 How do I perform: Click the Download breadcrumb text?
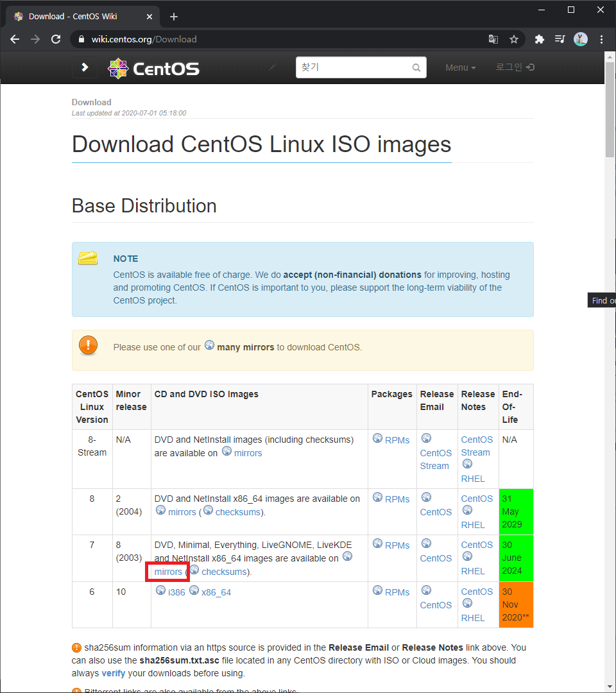click(92, 102)
